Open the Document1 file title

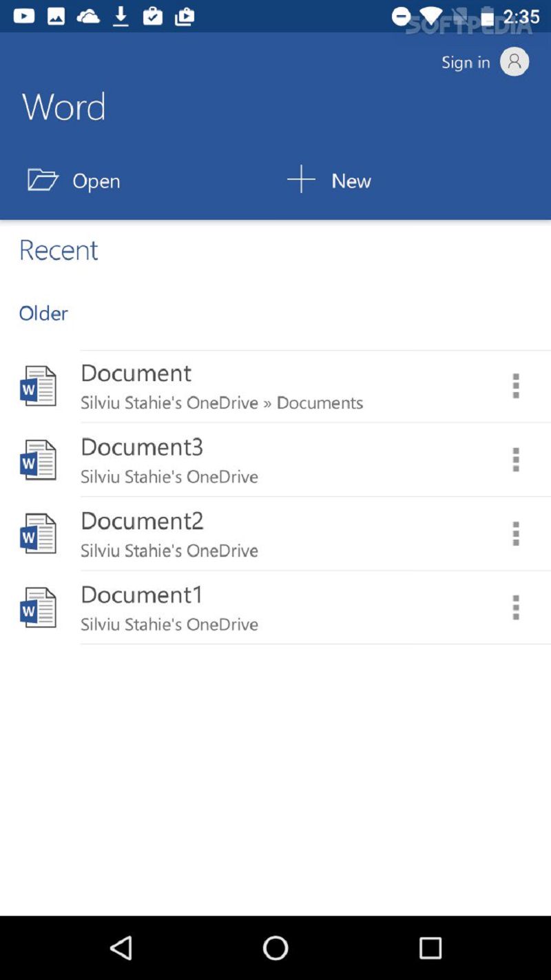(x=142, y=594)
